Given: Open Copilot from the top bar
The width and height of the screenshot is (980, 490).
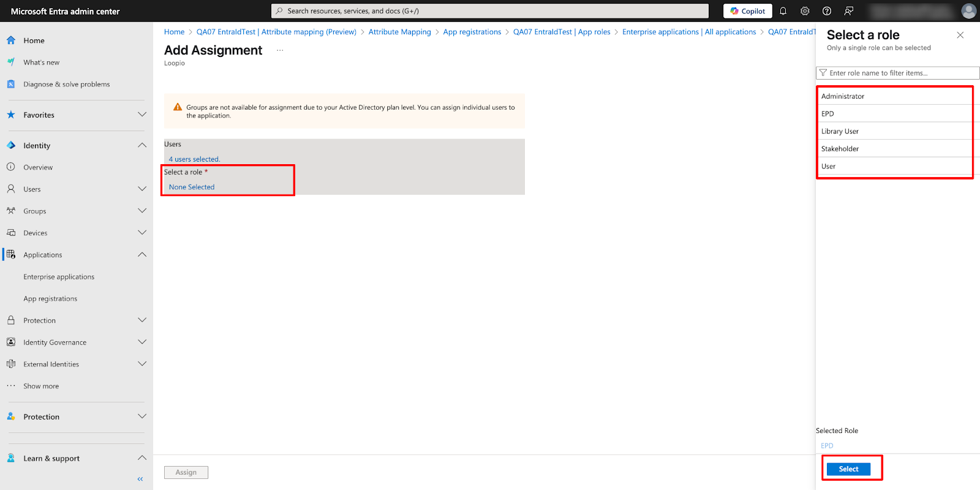Looking at the screenshot, I should (x=748, y=11).
